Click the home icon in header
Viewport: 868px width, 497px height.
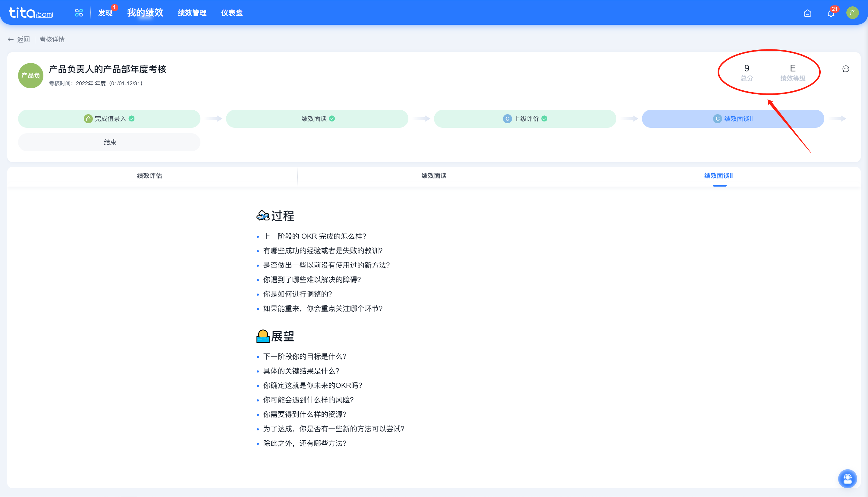(807, 13)
